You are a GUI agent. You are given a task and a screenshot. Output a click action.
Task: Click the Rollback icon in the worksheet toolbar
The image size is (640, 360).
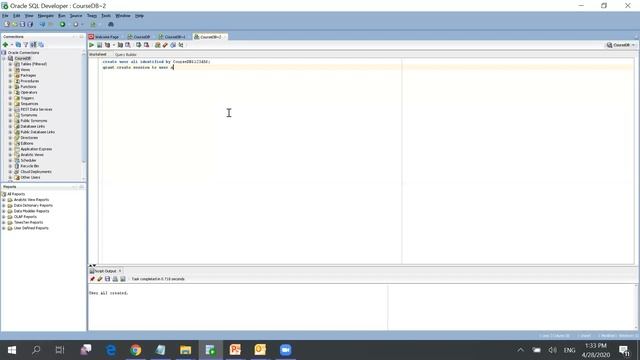tap(147, 45)
